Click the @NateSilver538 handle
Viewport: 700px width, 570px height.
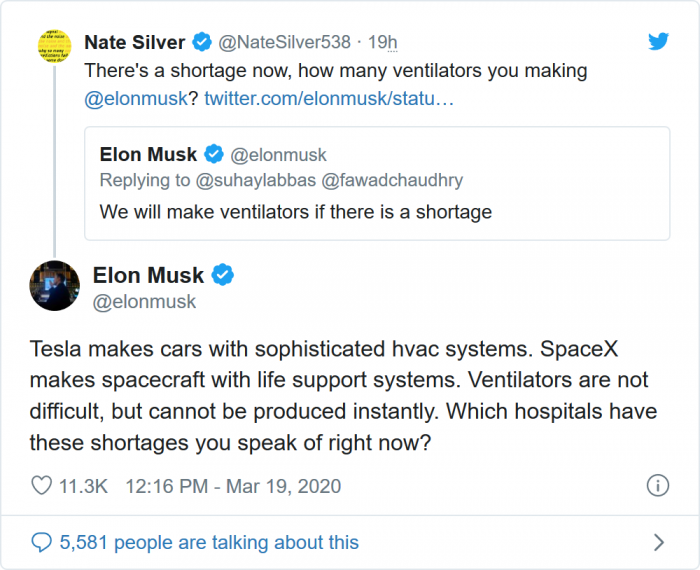[x=285, y=42]
